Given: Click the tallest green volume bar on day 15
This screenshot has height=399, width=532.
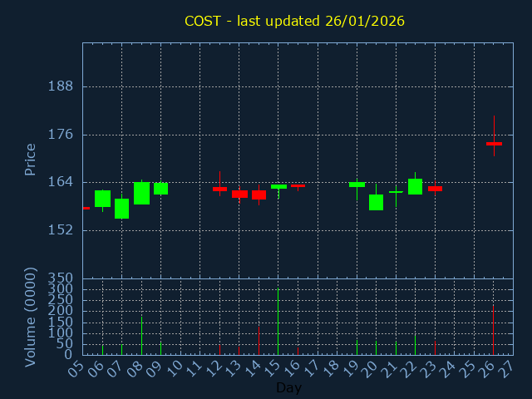Looking at the screenshot, I should click(278, 322).
